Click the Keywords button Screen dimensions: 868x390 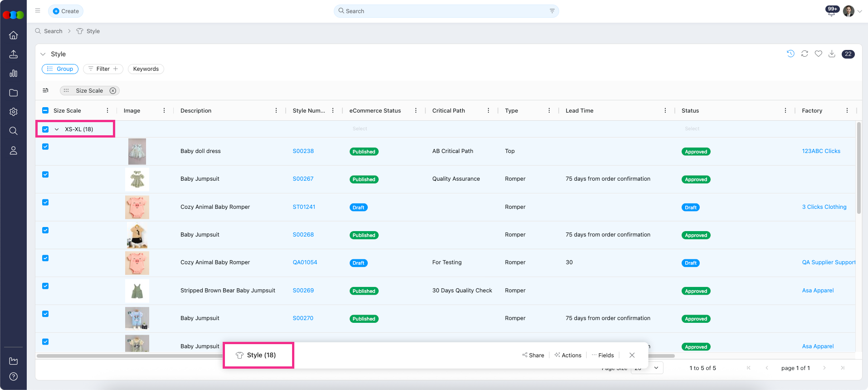[x=146, y=69]
